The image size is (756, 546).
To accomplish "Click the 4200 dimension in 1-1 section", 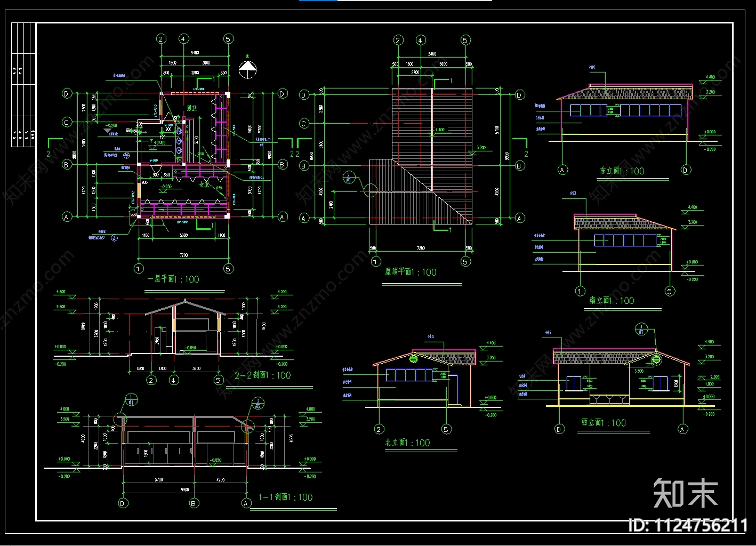I will (x=220, y=480).
